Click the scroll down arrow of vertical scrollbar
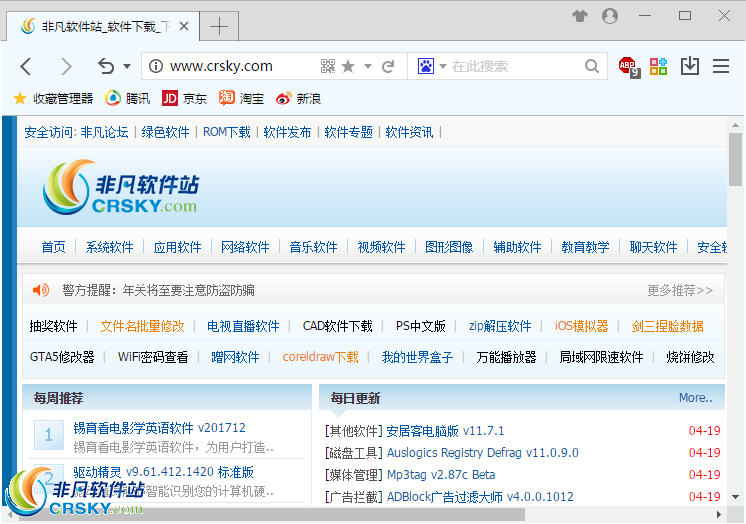Viewport: 746px width, 524px height. tap(735, 497)
